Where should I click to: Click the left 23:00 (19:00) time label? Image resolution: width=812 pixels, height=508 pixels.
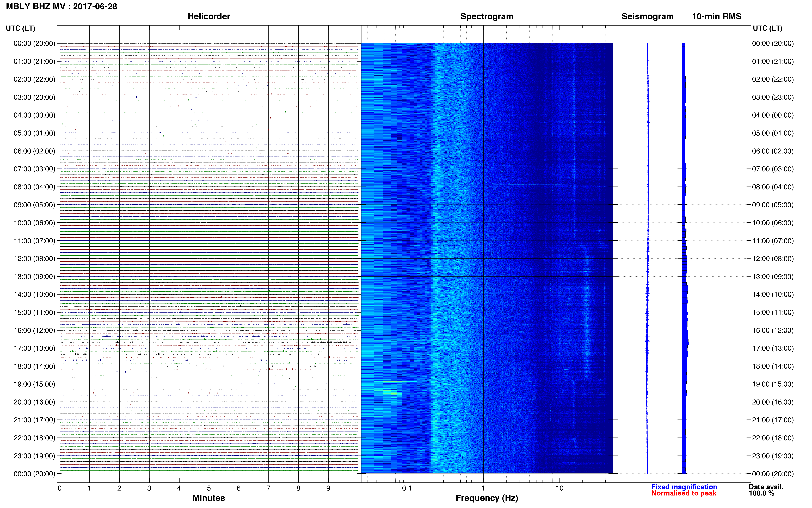pyautogui.click(x=34, y=456)
